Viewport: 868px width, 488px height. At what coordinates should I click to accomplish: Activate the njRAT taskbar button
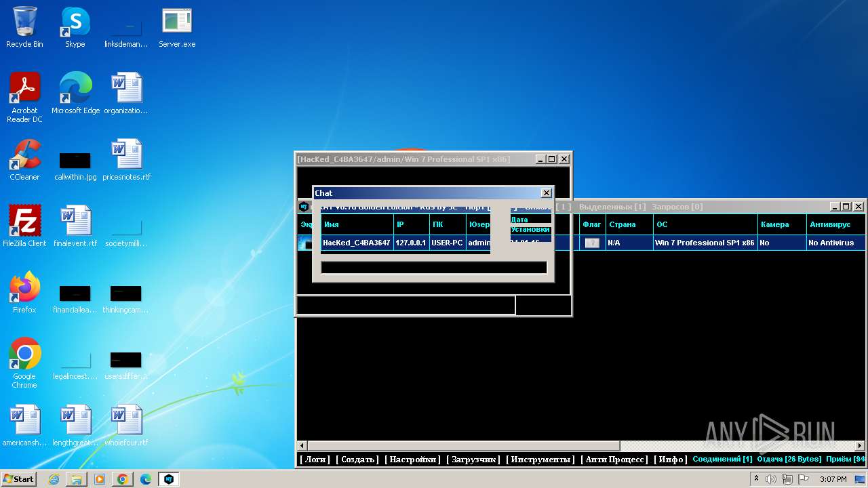170,479
